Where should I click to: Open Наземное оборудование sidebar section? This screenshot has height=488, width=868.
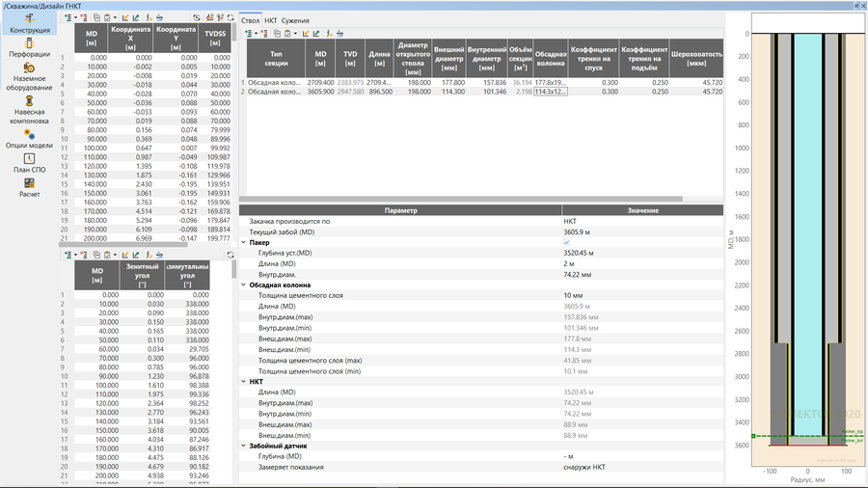(30, 82)
